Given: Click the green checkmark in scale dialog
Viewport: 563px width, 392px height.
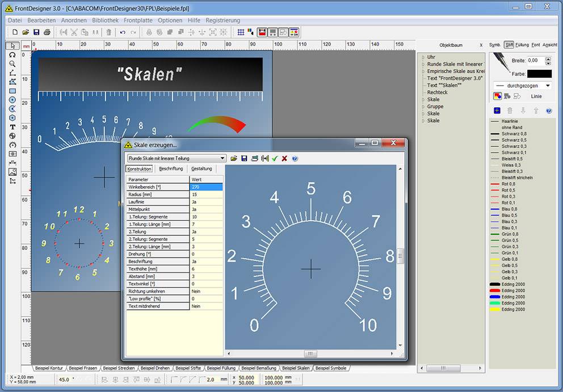Looking at the screenshot, I should (275, 158).
